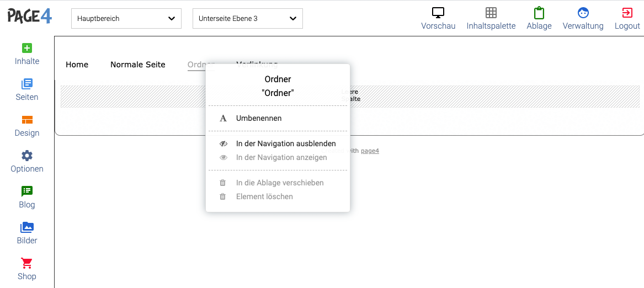Click the PAGE4 logo
Image resolution: width=644 pixels, height=288 pixels.
pyautogui.click(x=30, y=16)
